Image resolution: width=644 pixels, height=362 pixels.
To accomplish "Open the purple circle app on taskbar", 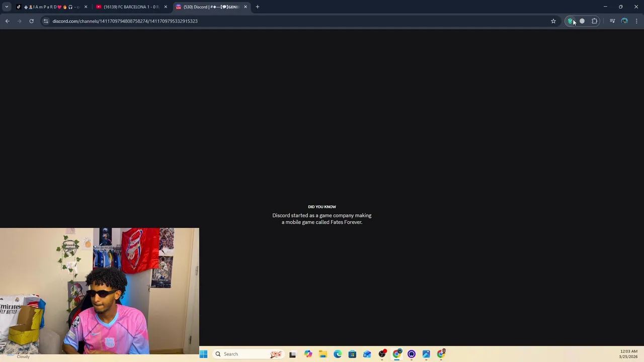I will point(412,354).
